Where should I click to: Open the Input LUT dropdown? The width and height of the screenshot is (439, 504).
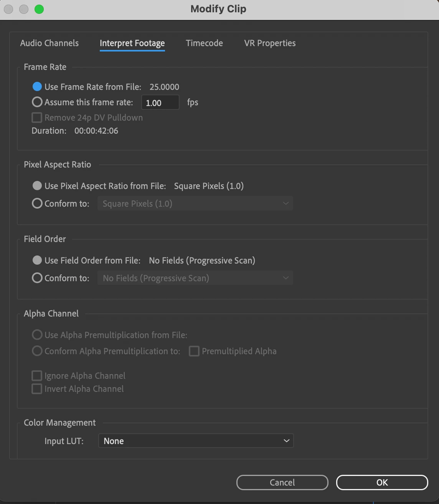click(x=196, y=441)
